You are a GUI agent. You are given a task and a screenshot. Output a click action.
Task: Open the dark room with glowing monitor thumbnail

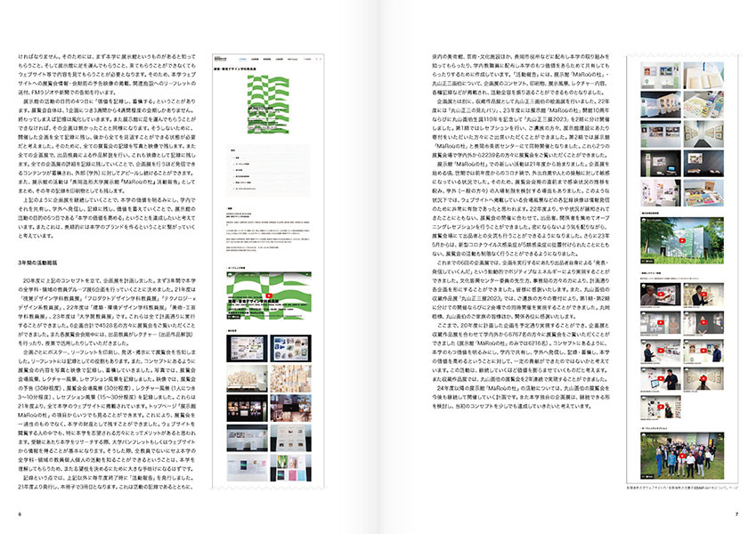pos(661,164)
